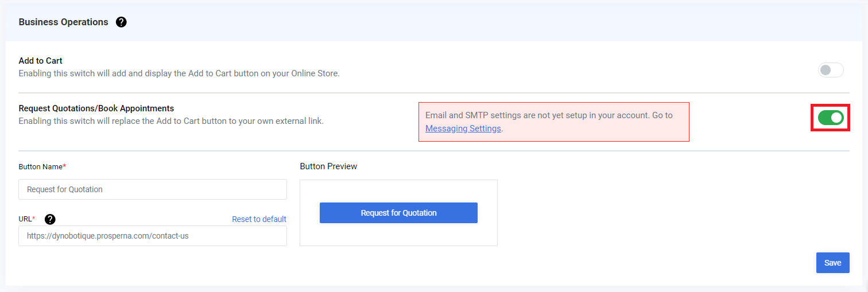
Task: Click the Button Preview label
Action: tap(328, 166)
